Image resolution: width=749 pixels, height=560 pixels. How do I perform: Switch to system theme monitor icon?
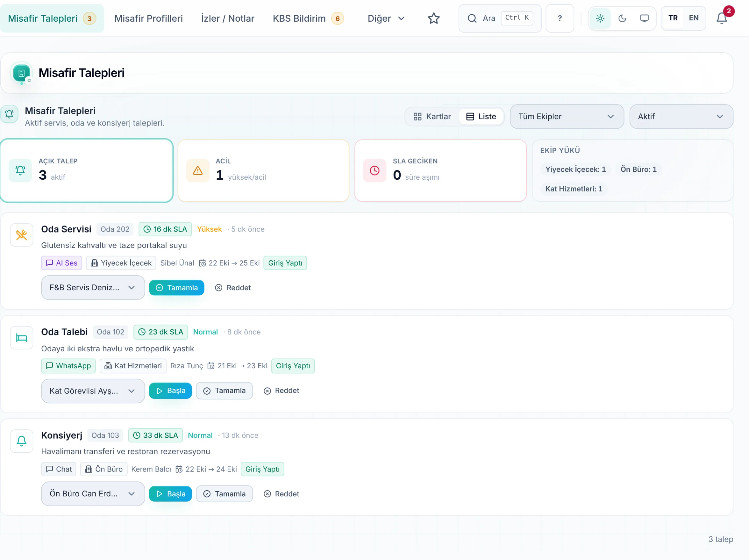(644, 18)
